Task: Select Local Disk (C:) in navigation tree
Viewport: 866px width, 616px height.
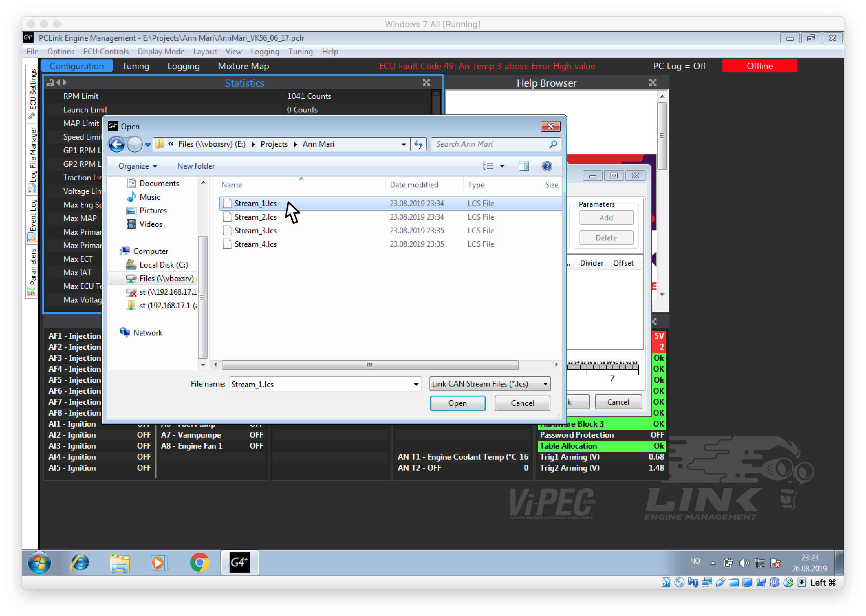Action: [164, 265]
